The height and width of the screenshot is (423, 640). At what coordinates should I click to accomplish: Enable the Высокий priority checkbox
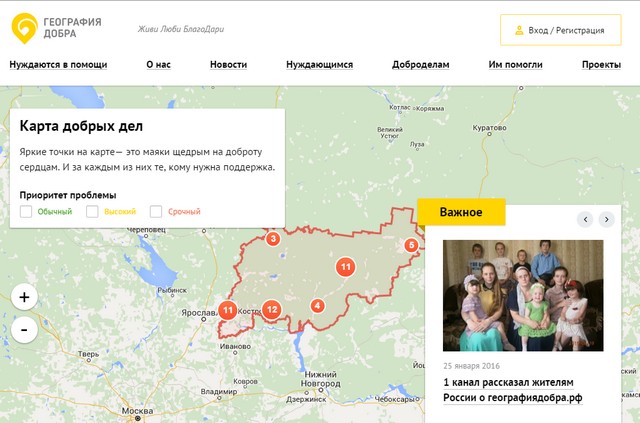click(92, 212)
